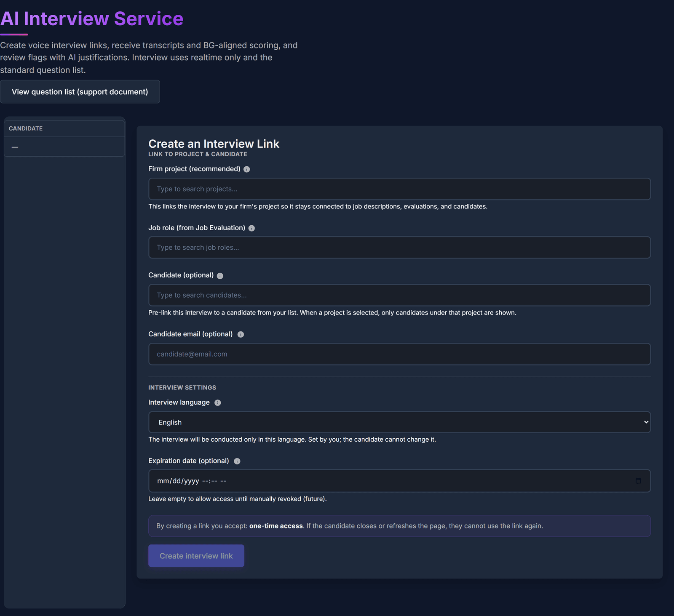Click the LINK TO PROJECT & CANDIDATE label
674x616 pixels.
pos(198,154)
